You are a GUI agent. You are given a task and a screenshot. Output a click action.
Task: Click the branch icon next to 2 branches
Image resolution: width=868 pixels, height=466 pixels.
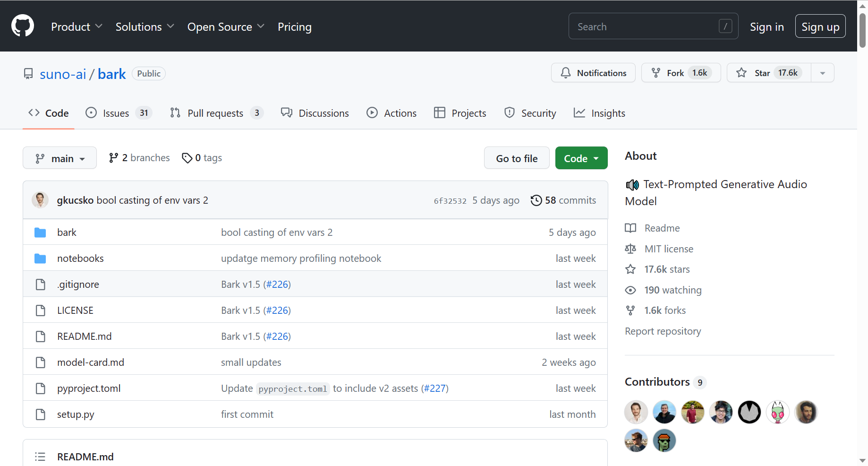(113, 158)
